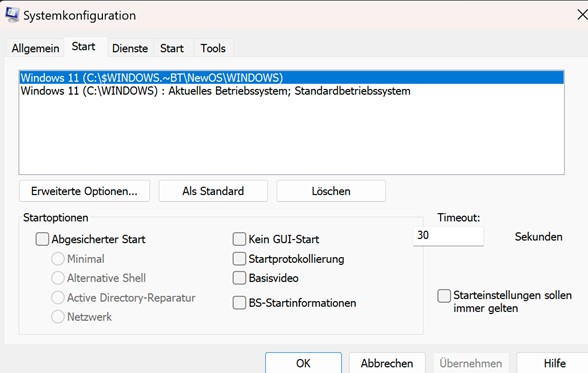Switch to the Tools tab
Screen dimensions: 588x373
point(213,48)
